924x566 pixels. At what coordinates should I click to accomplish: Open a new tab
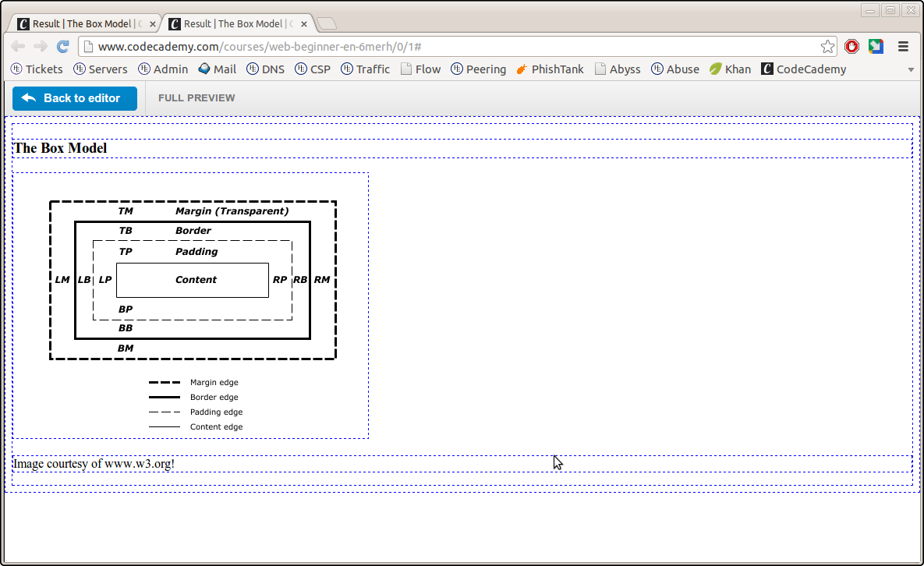326,23
